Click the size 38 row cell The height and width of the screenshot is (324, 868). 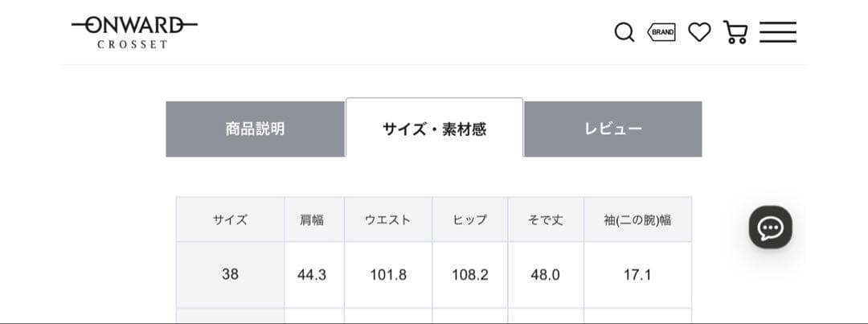click(x=230, y=274)
